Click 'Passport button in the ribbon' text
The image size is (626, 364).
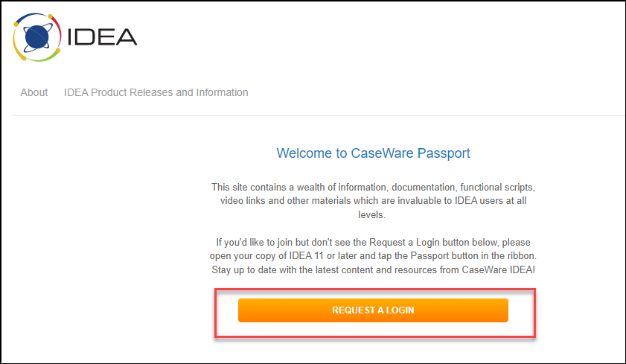(x=473, y=256)
